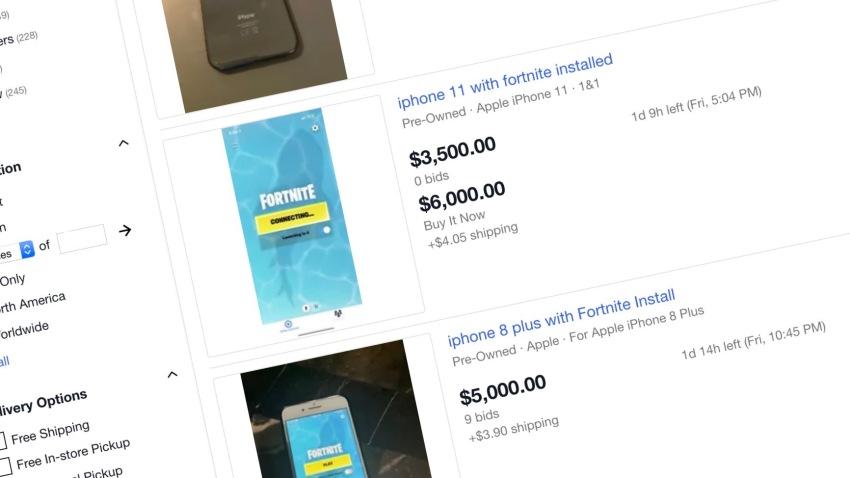Click the gear icon in Fortnite screenshot
Image resolution: width=850 pixels, height=478 pixels.
(x=315, y=128)
